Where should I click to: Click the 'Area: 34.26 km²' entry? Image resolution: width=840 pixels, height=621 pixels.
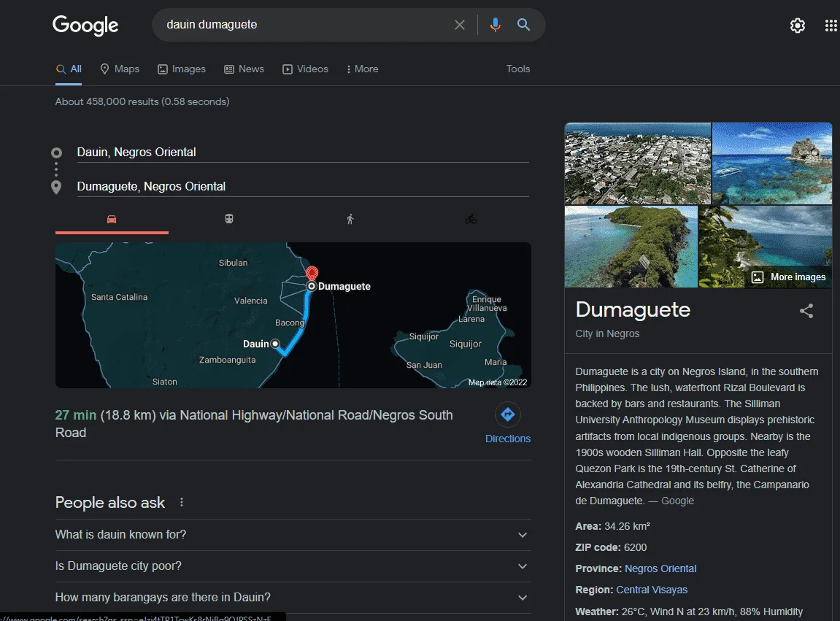612,526
